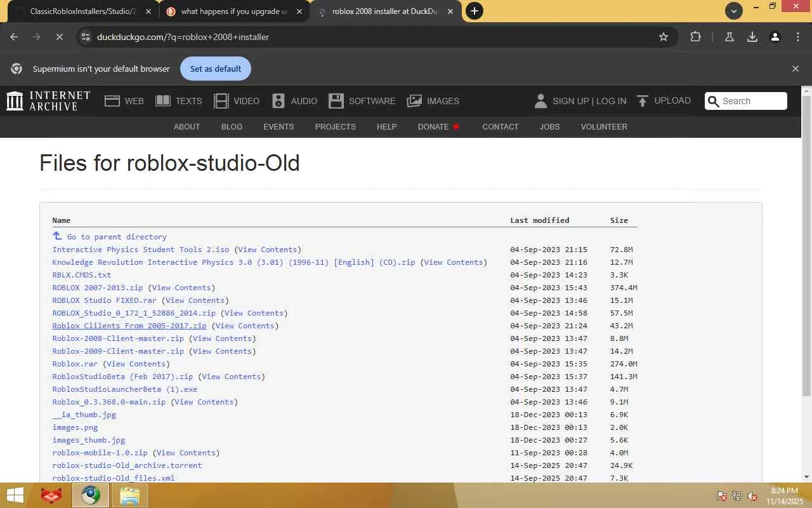Open RBLX.CMDS.txt file
Image resolution: width=812 pixels, height=508 pixels.
point(82,275)
